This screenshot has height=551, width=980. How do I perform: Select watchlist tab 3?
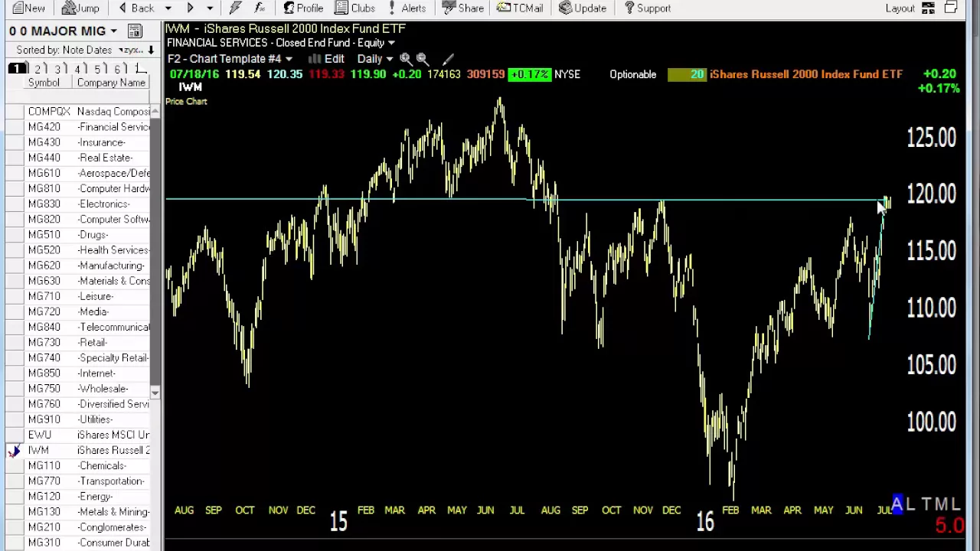coord(57,69)
